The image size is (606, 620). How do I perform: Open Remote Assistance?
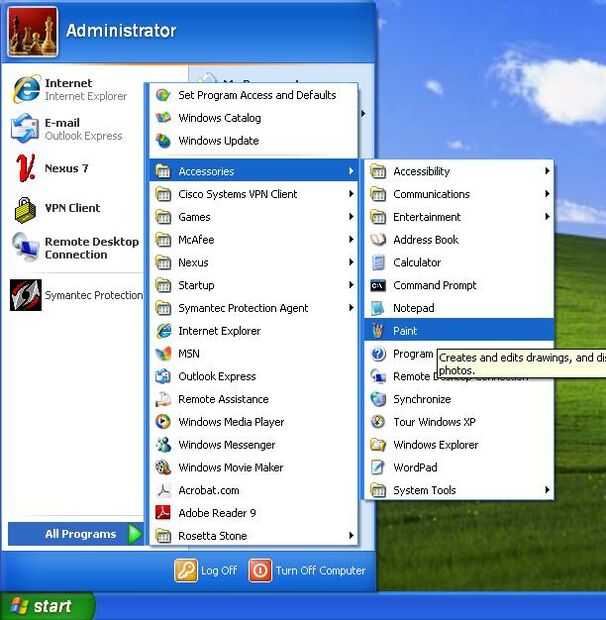click(254, 399)
